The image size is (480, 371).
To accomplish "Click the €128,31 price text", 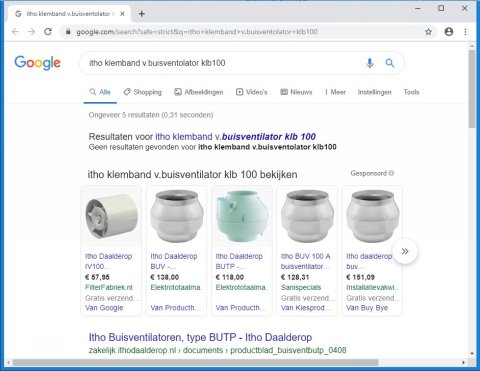I will coord(295,277).
